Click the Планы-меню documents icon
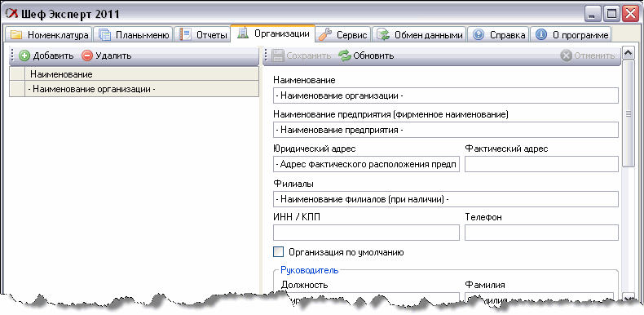The image size is (644, 315). click(x=104, y=35)
